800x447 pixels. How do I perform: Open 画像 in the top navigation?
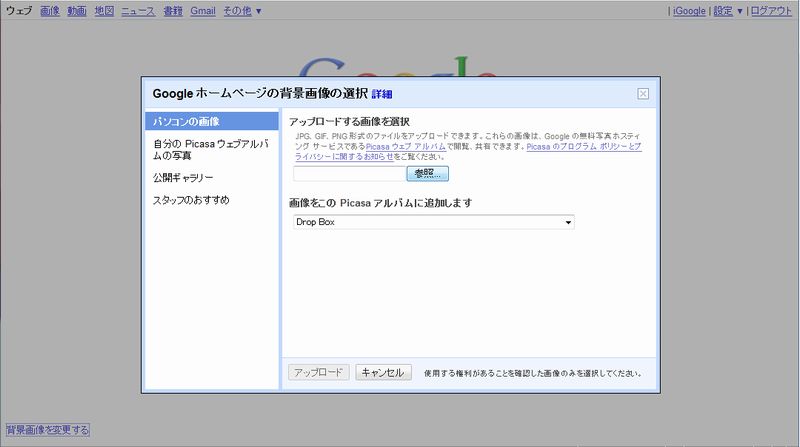pos(50,11)
